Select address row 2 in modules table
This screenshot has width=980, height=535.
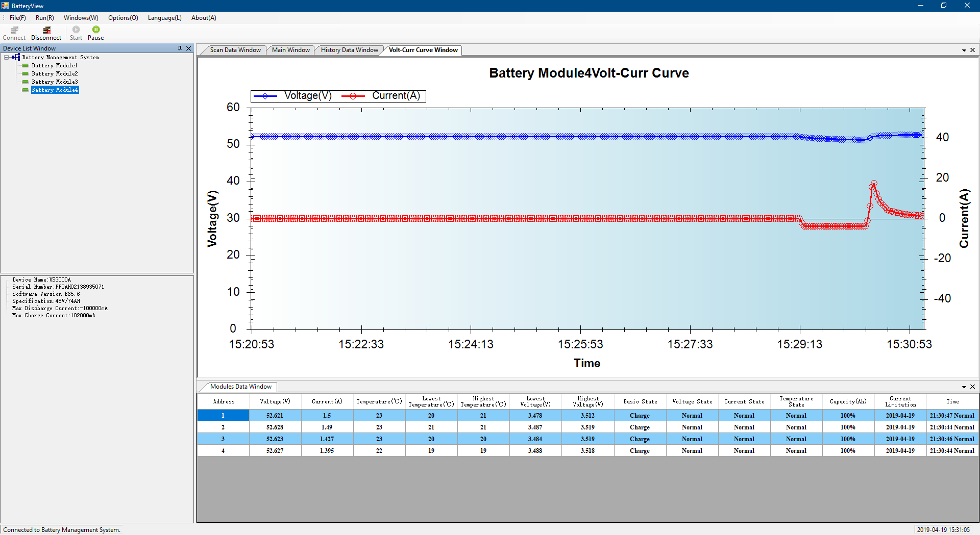pyautogui.click(x=223, y=427)
